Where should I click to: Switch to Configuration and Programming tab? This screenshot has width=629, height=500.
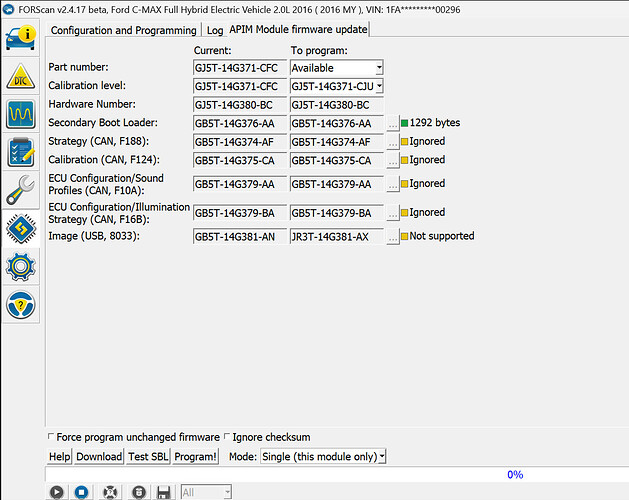123,30
